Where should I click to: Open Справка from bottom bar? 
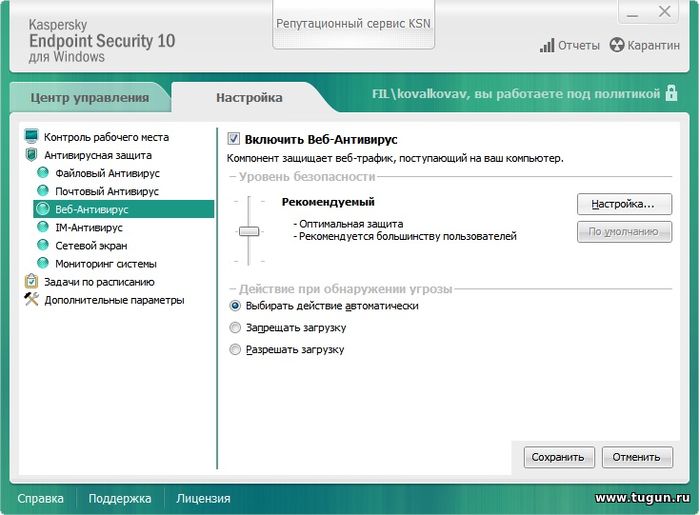40,498
